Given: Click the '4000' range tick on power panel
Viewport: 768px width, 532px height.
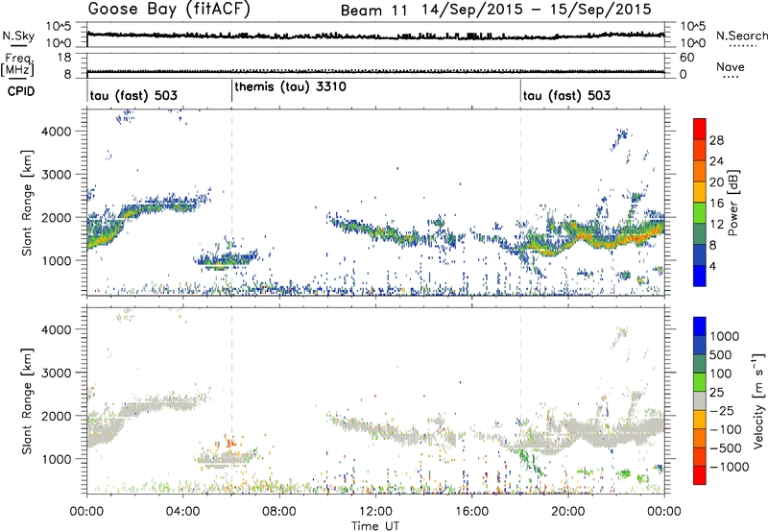Looking at the screenshot, I should [x=56, y=132].
